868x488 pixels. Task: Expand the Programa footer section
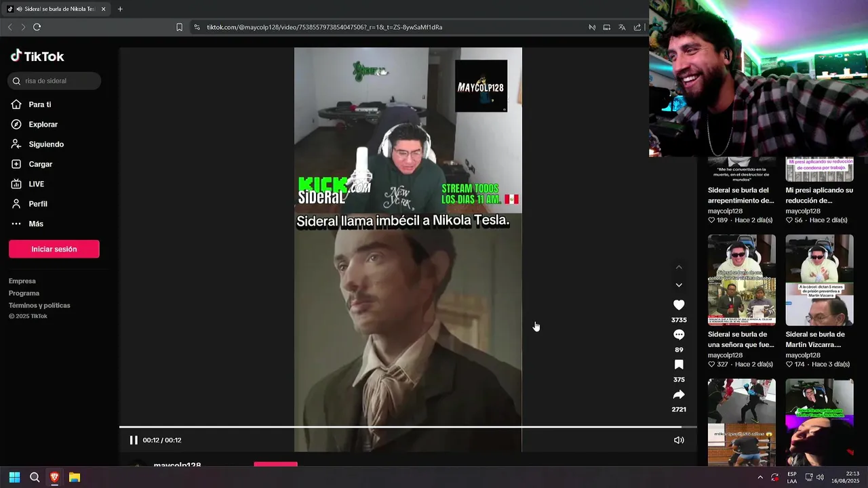[24, 293]
